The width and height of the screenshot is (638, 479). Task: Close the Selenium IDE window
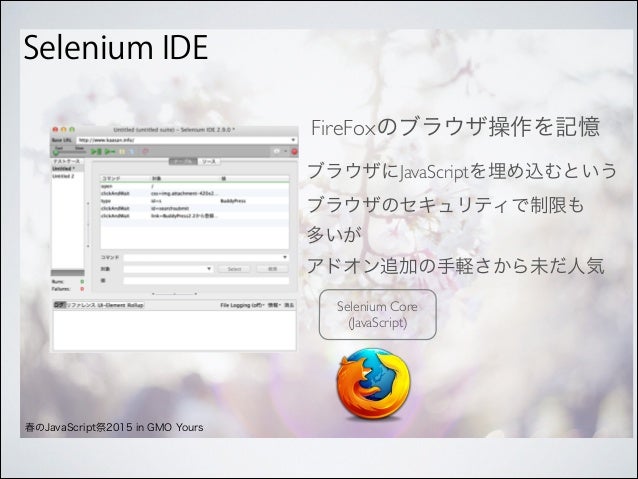tap(55, 129)
